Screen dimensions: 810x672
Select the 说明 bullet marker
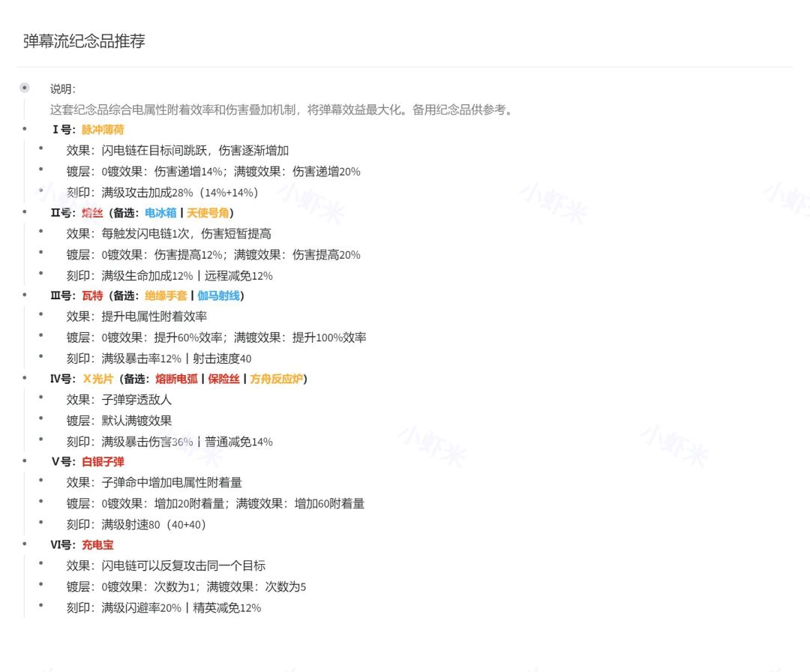tap(24, 87)
